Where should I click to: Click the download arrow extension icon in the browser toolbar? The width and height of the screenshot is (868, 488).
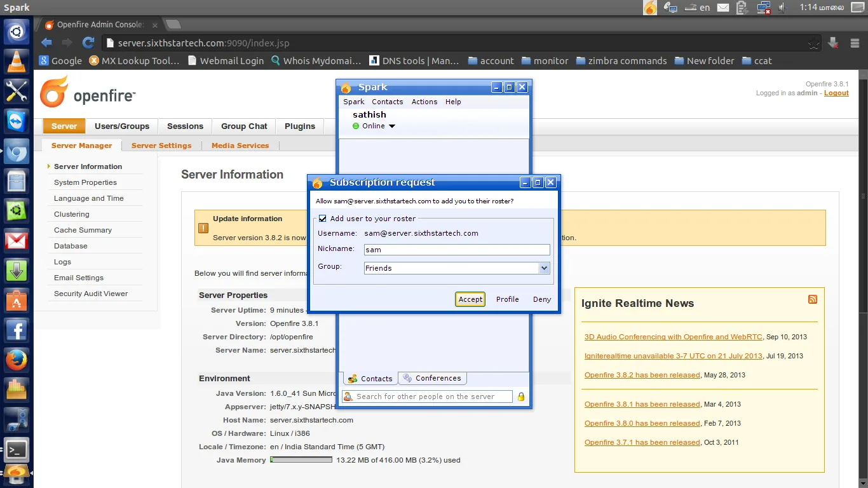click(x=834, y=43)
